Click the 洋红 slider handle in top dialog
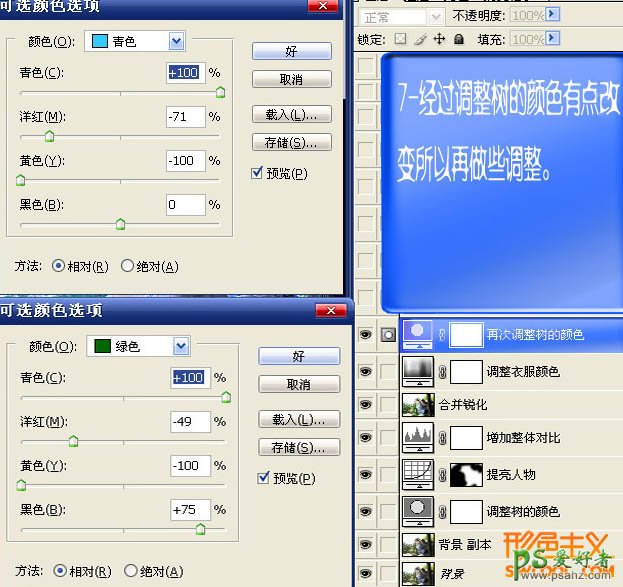Screen dimensions: 623x587 click(x=49, y=136)
